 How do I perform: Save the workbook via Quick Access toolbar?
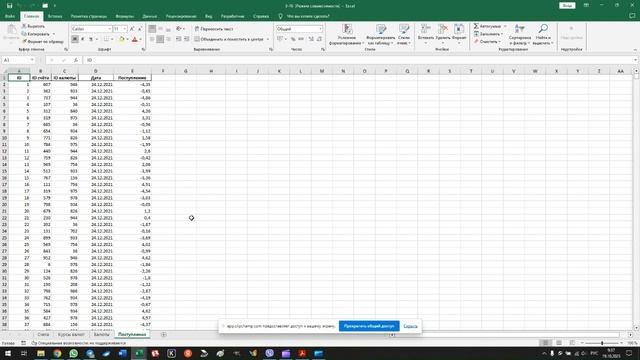coord(9,6)
